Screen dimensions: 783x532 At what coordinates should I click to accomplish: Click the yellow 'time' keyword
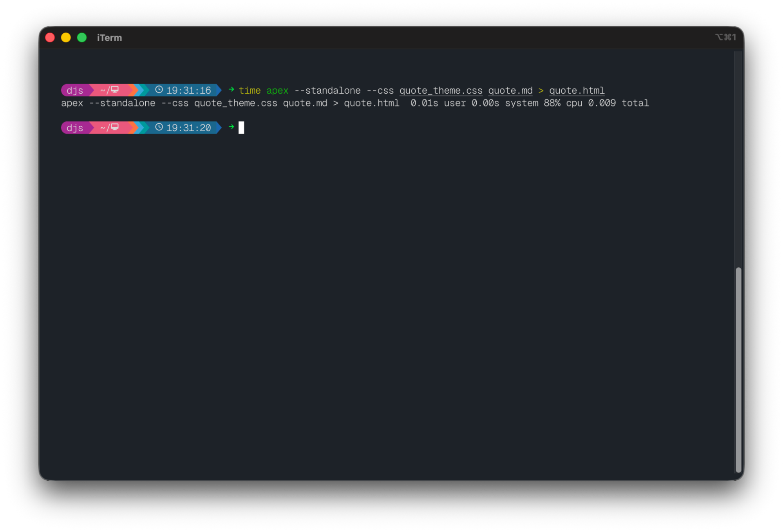250,90
